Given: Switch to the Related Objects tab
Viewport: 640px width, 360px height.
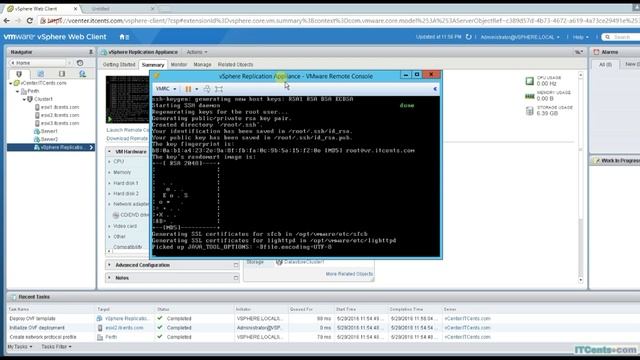Looking at the screenshot, I should (236, 64).
